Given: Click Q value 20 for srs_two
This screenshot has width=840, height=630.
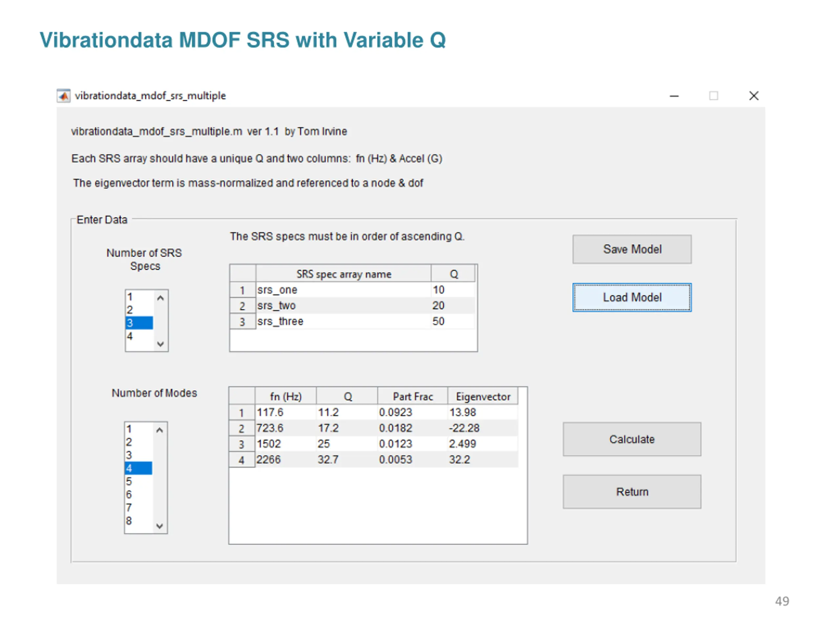Looking at the screenshot, I should pos(453,306).
